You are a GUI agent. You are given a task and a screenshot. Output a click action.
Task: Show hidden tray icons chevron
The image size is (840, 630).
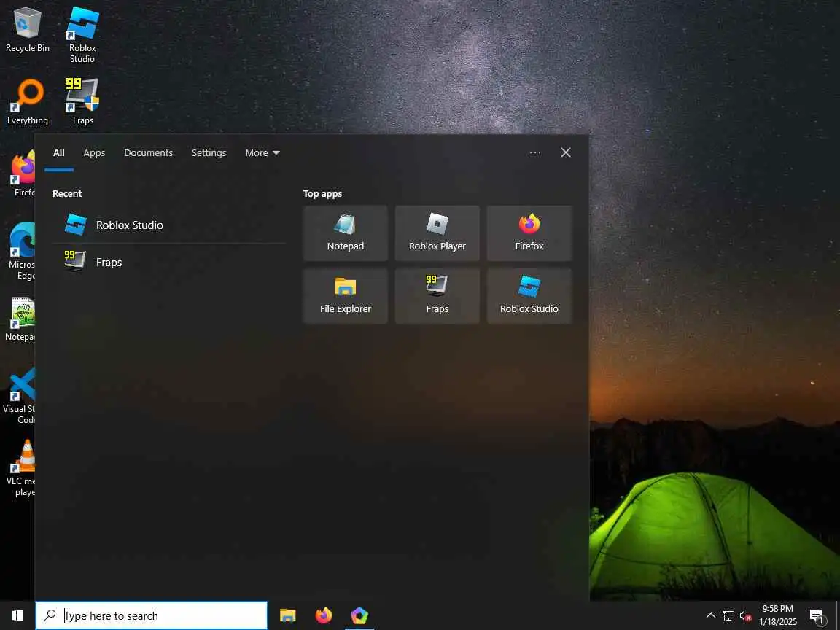pos(711,615)
